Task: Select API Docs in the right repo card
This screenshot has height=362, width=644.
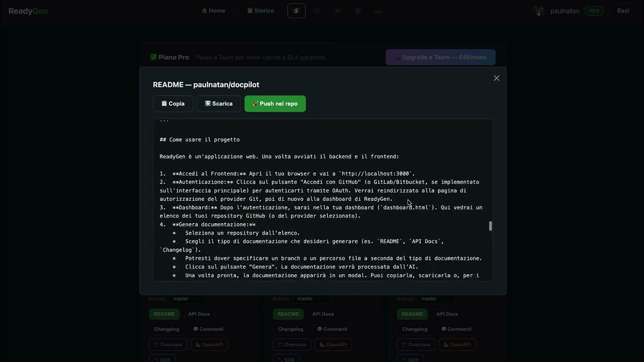Action: tap(447, 314)
